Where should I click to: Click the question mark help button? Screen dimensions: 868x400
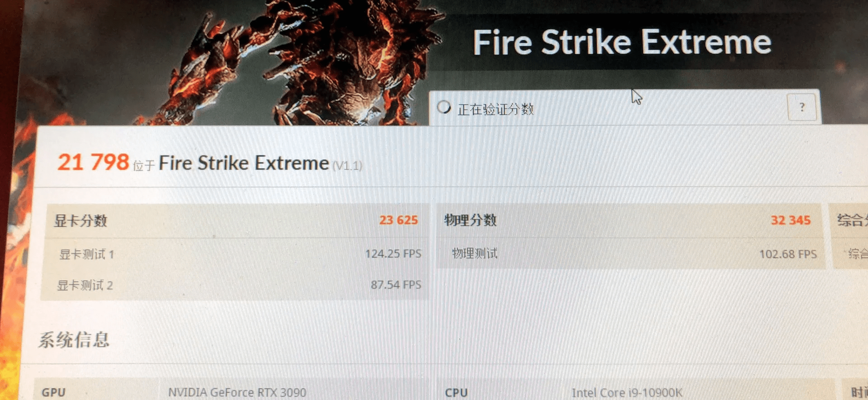click(x=802, y=108)
